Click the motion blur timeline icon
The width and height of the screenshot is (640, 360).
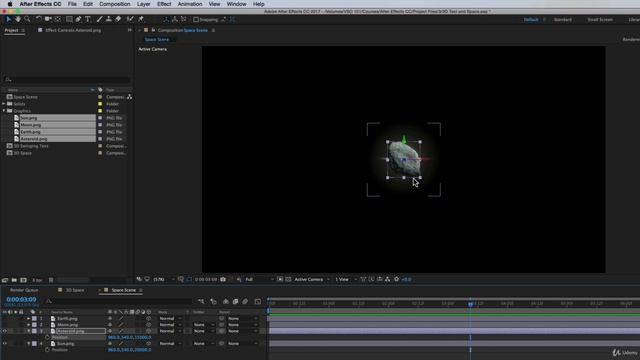pyautogui.click(x=245, y=301)
